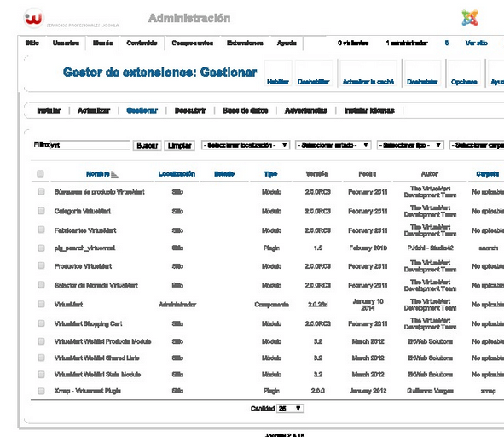Focus the Filtro search input field

point(90,145)
